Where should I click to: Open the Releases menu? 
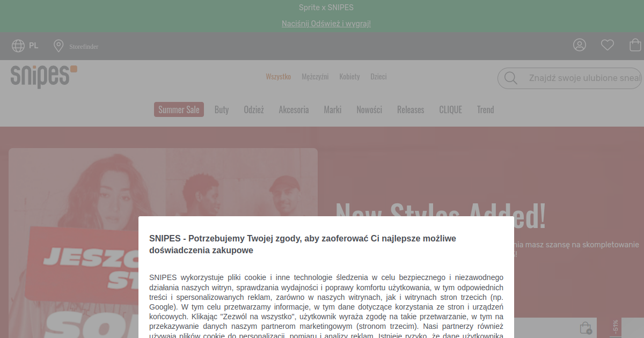[x=411, y=109]
